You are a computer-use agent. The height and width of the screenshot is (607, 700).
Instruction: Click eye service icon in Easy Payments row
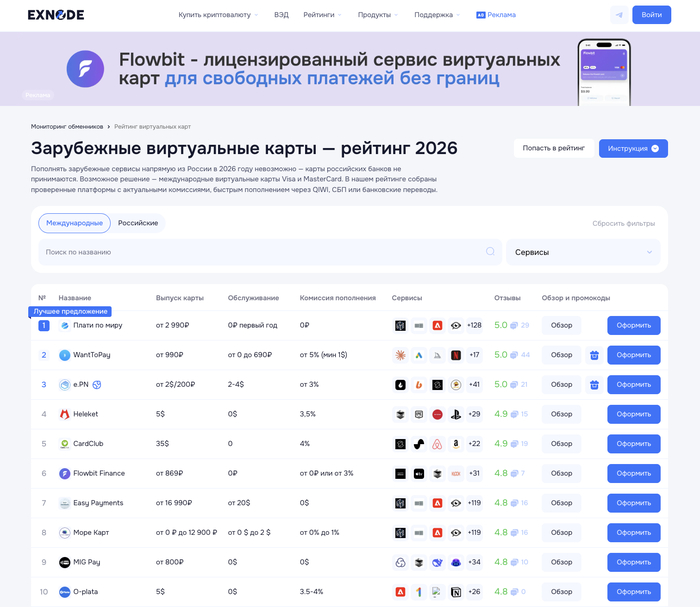456,503
